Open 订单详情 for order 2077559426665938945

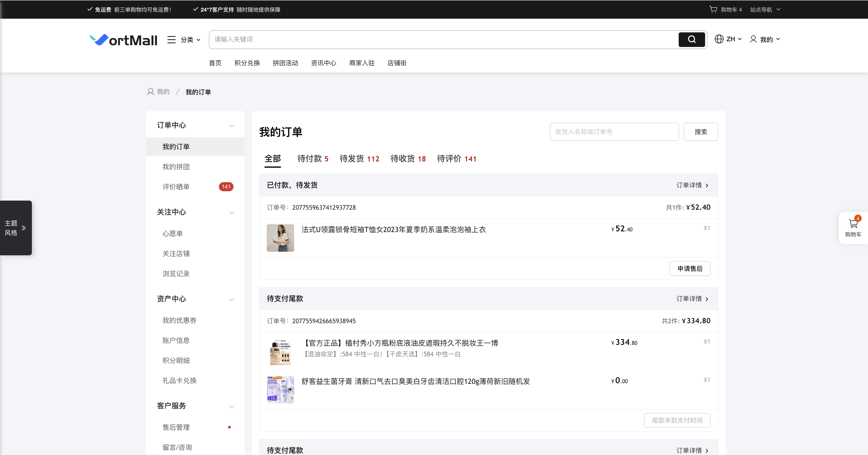click(x=692, y=299)
